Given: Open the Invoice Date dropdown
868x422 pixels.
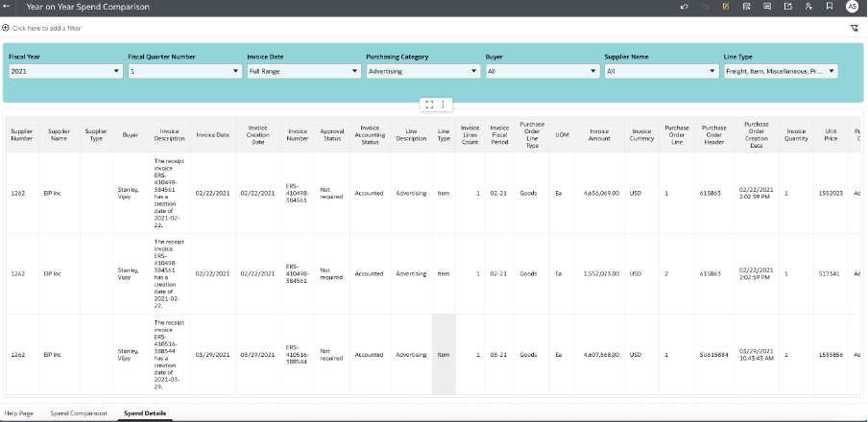Looking at the screenshot, I should (304, 71).
